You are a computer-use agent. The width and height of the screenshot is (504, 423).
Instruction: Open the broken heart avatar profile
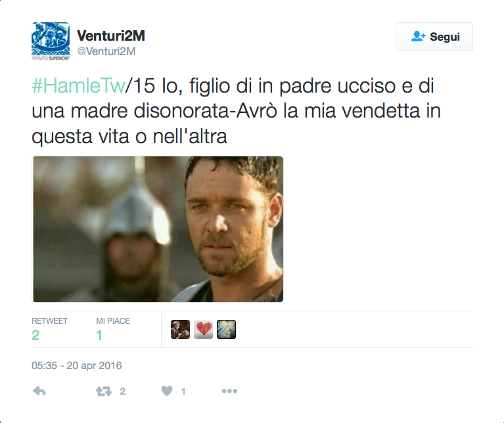coord(203,329)
